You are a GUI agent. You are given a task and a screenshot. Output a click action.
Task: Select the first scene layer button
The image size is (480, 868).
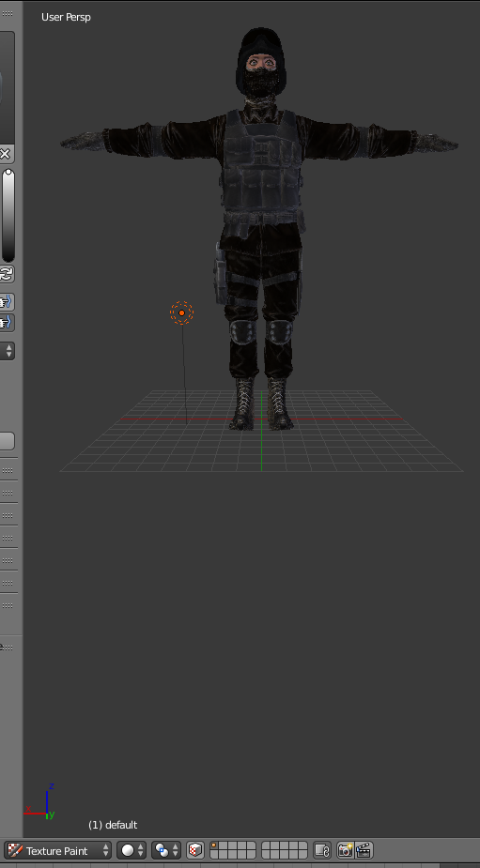[x=214, y=845]
